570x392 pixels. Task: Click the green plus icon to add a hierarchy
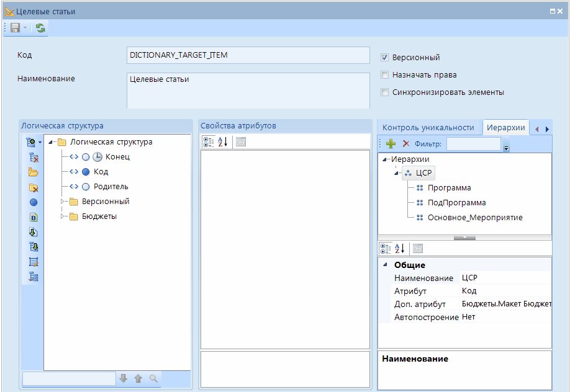(x=391, y=144)
